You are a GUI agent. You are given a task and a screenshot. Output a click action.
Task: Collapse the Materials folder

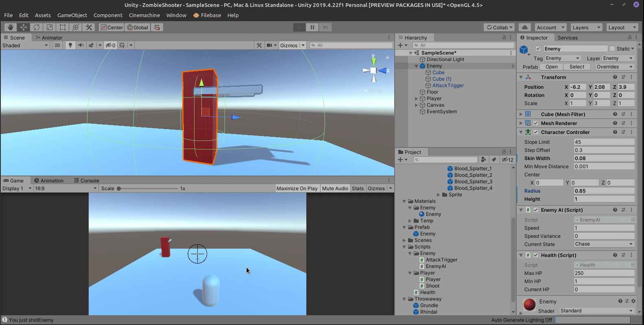pyautogui.click(x=404, y=201)
